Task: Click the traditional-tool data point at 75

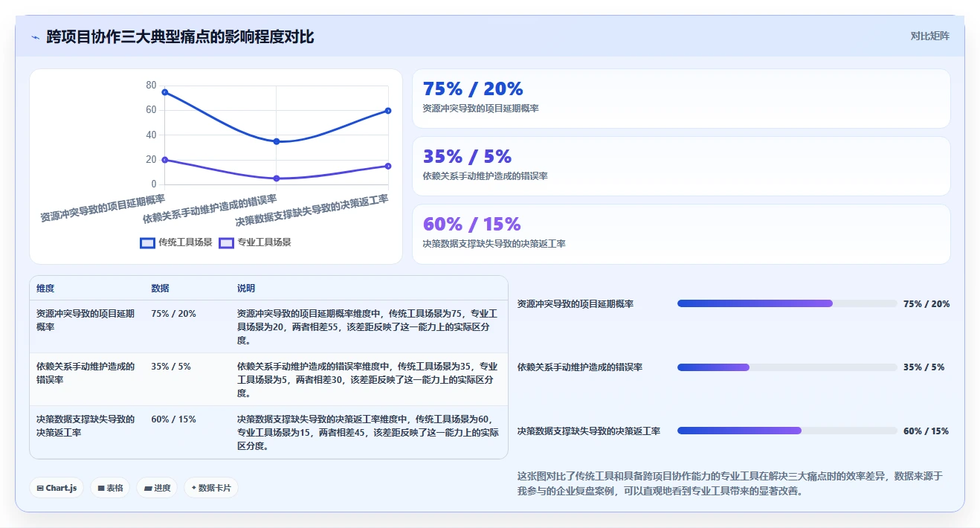Action: pyautogui.click(x=164, y=92)
